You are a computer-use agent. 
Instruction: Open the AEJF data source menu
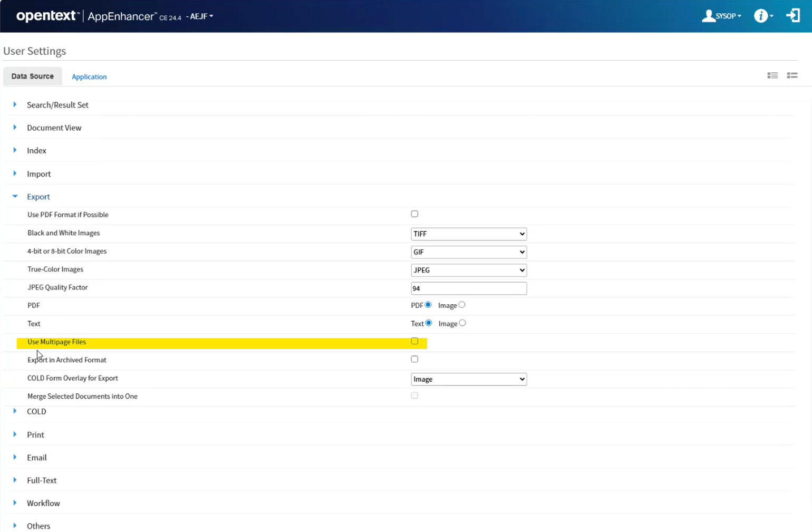coord(200,16)
